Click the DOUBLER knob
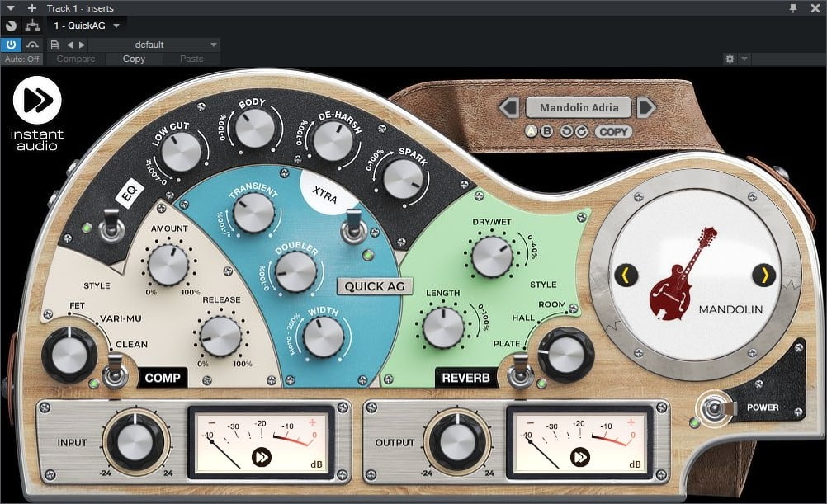This screenshot has width=827, height=504. click(295, 272)
